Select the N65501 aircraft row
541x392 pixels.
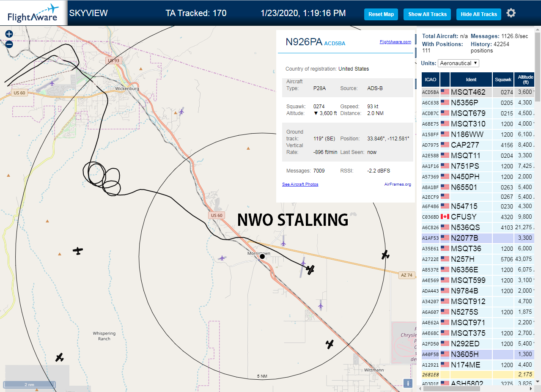(x=478, y=187)
